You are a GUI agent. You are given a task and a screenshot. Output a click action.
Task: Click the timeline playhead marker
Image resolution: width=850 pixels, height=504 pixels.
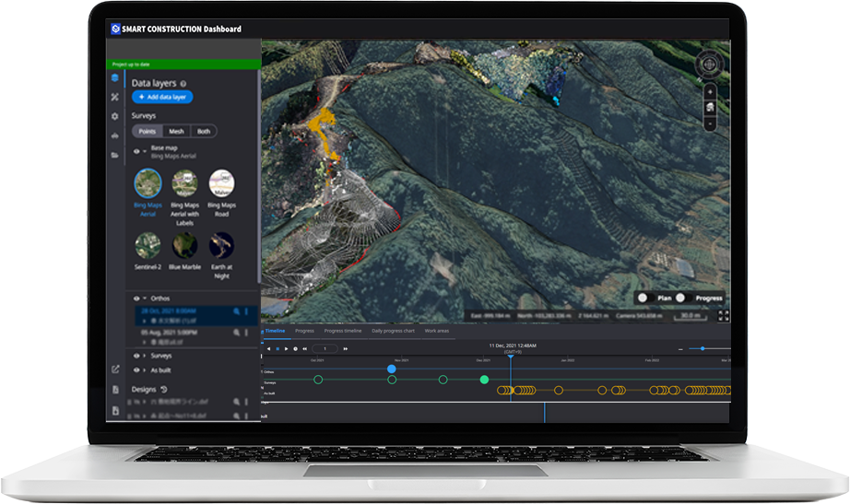510,356
